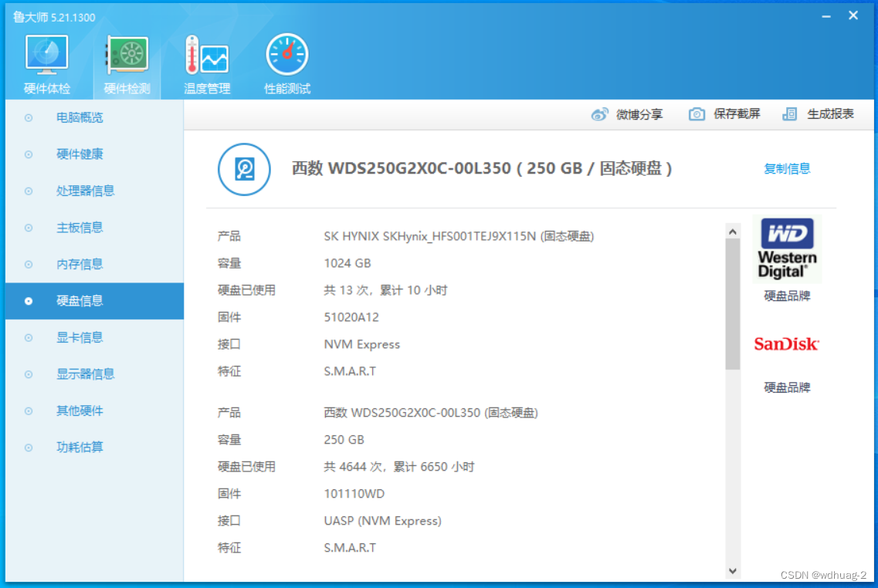Click the scrollbar up arrow
The height and width of the screenshot is (588, 878).
pyautogui.click(x=732, y=231)
